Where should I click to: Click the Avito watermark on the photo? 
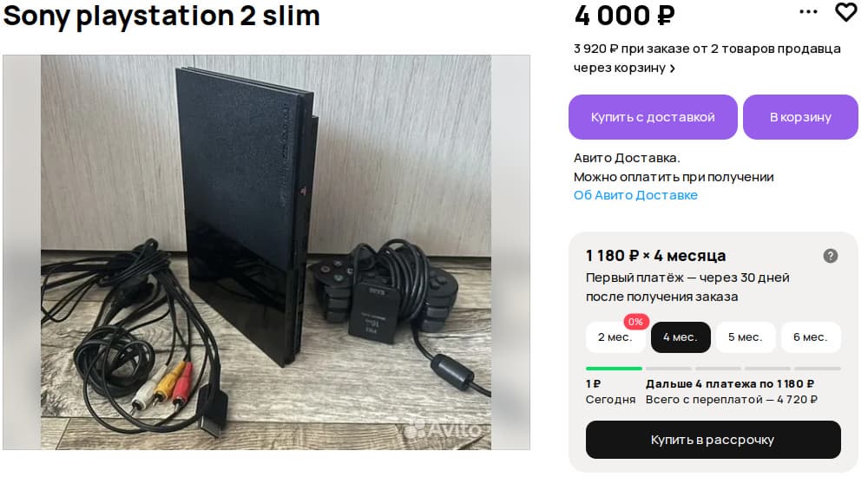click(x=443, y=428)
